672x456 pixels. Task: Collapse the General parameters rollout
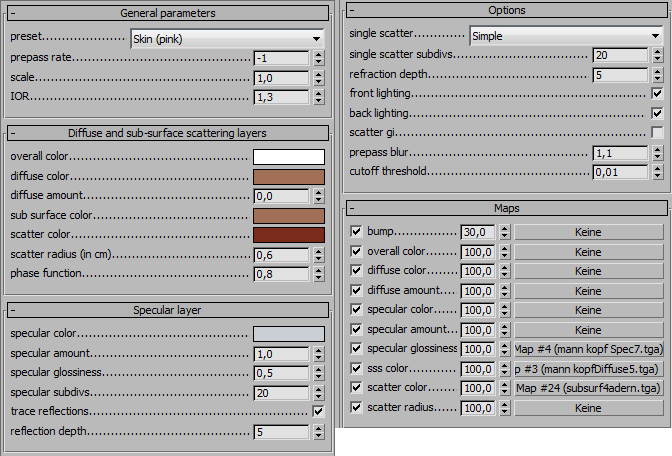(x=168, y=13)
